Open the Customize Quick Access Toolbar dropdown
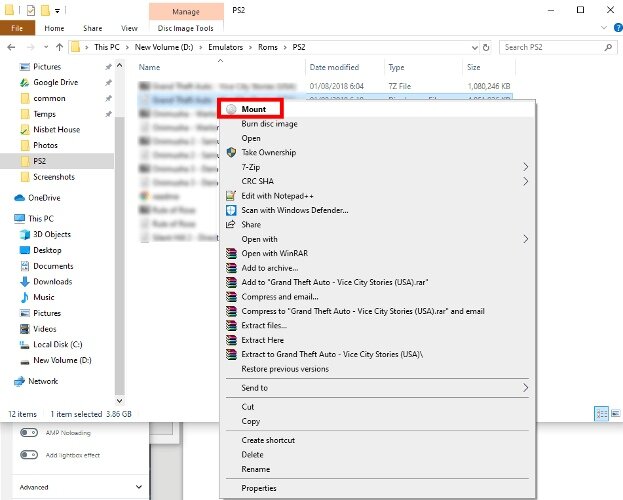623x500 pixels. pos(58,11)
